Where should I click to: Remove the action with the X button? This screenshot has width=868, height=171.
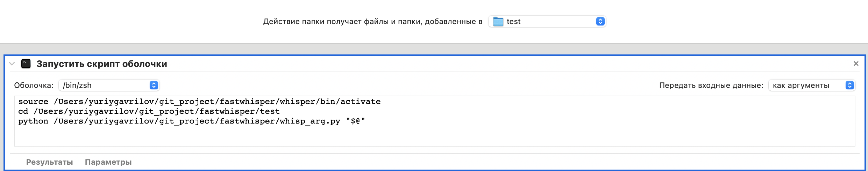[x=856, y=64]
